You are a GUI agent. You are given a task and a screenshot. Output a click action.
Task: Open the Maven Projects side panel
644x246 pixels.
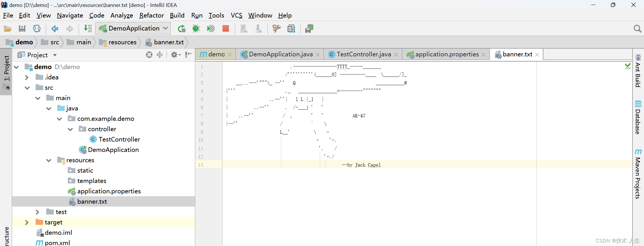point(638,173)
